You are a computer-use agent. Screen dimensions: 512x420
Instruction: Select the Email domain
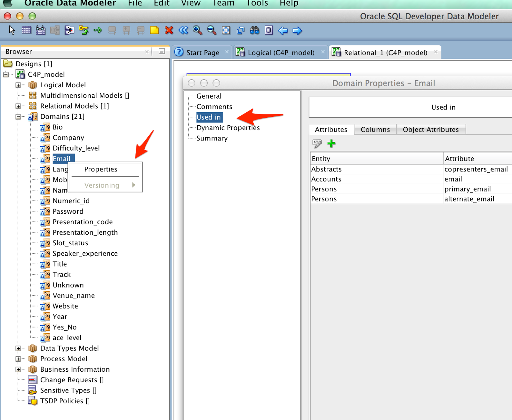point(61,159)
